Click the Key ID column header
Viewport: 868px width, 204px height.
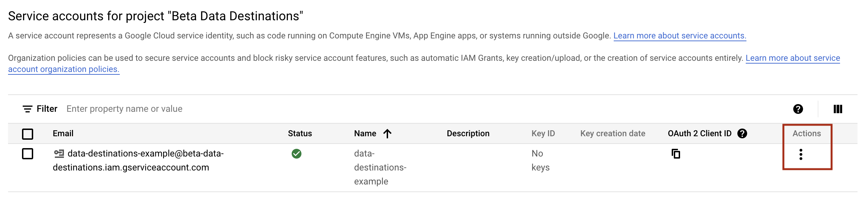(x=543, y=133)
